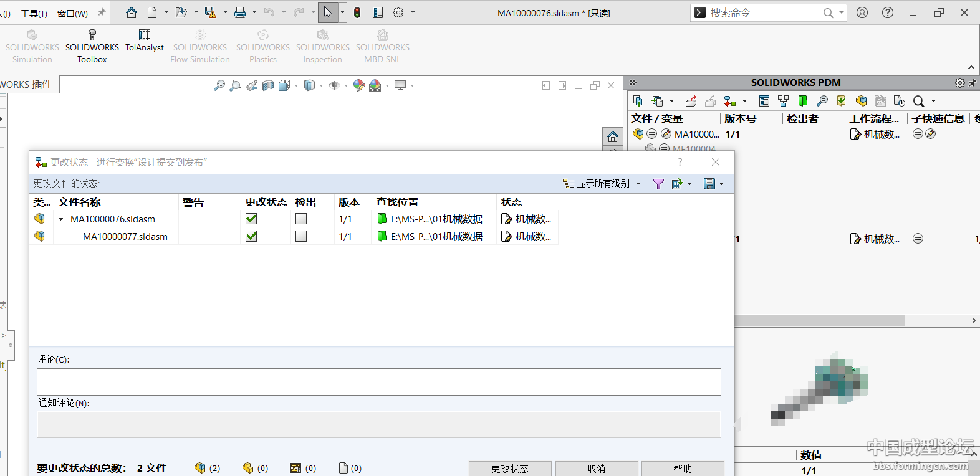Image resolution: width=980 pixels, height=476 pixels.
Task: Click the 取消 cancel button
Action: (597, 469)
